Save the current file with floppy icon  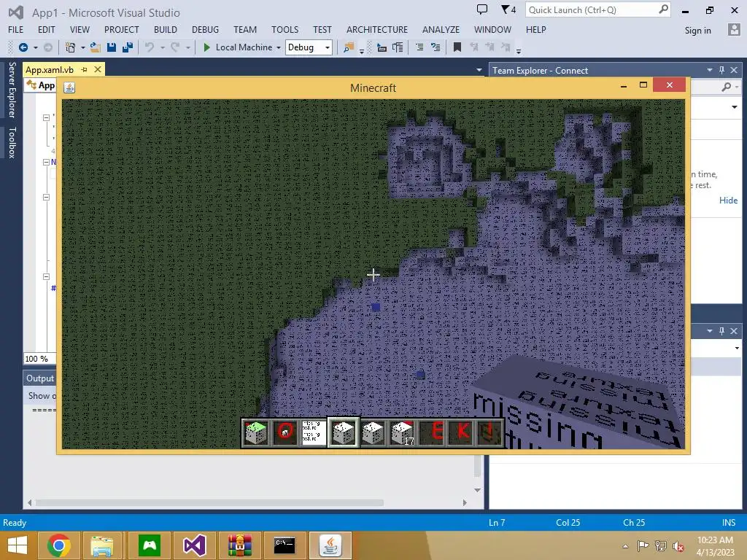coord(112,47)
